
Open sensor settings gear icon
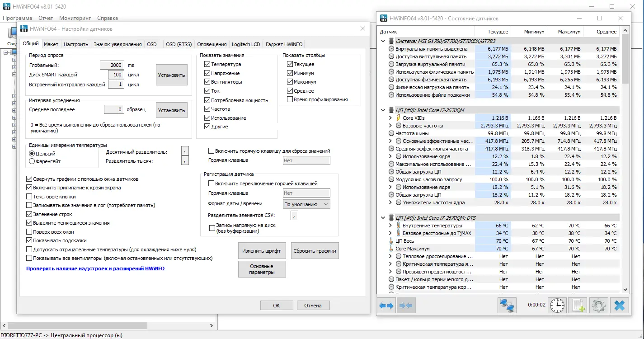pyautogui.click(x=599, y=306)
